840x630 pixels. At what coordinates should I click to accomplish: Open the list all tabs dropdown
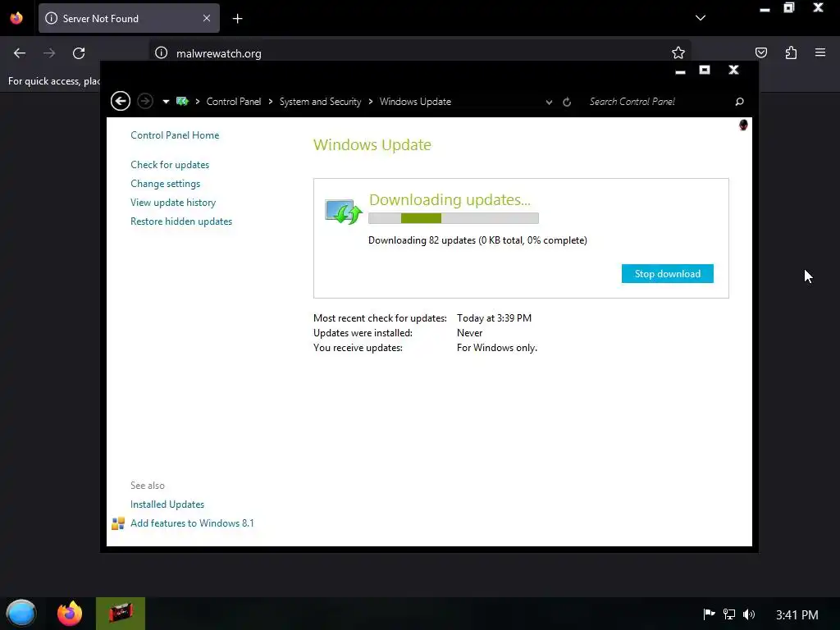pos(701,18)
